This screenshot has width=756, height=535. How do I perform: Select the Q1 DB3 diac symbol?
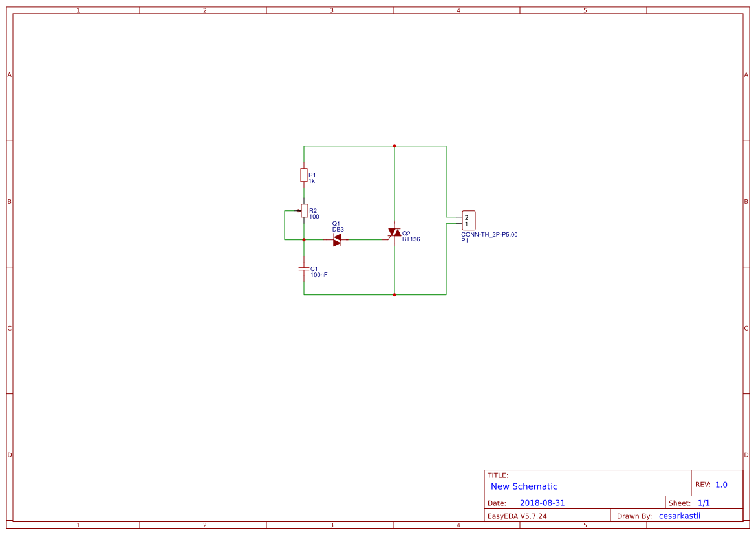coord(337,239)
